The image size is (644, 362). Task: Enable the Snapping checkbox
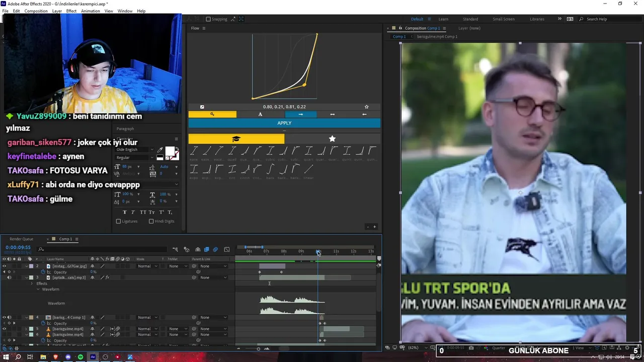click(208, 19)
